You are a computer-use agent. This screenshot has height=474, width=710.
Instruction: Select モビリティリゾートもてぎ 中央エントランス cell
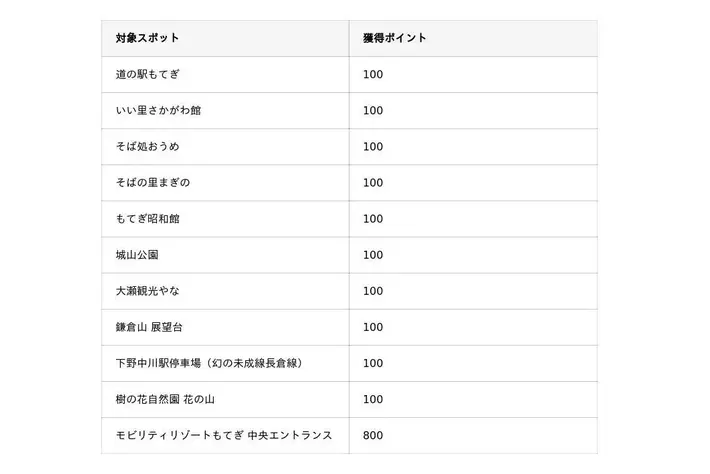tap(224, 436)
